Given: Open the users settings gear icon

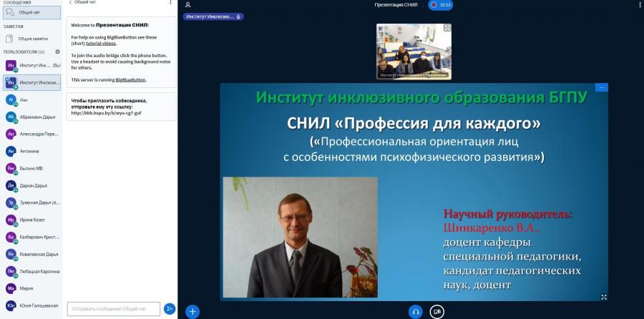Looking at the screenshot, I should [57, 51].
